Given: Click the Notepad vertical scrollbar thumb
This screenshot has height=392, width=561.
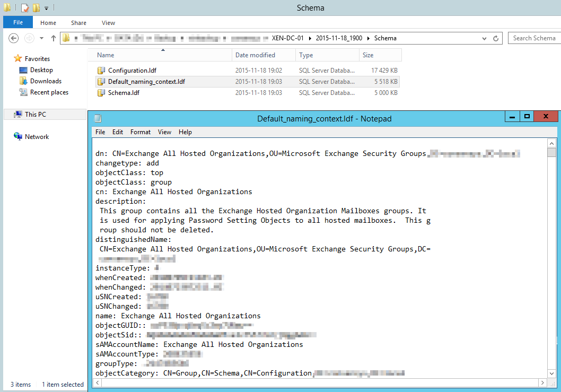Looking at the screenshot, I should pyautogui.click(x=551, y=153).
